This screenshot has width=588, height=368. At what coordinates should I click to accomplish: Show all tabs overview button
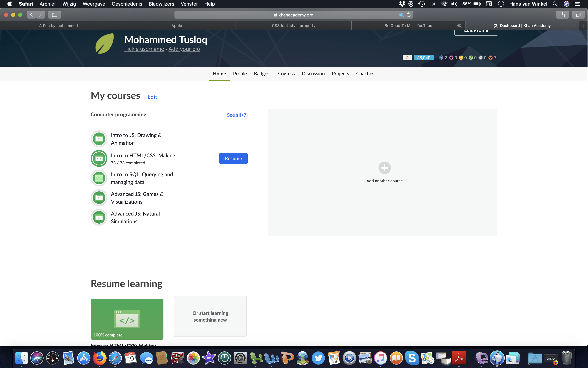(x=578, y=15)
